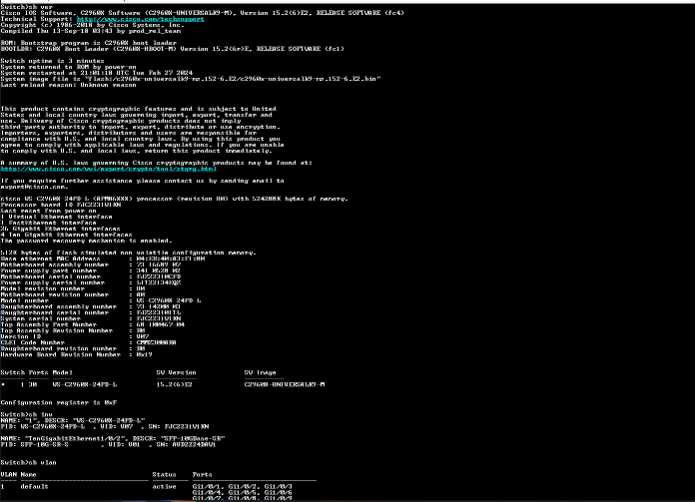Click the 'Switch>sh vlan' command line

29,462
